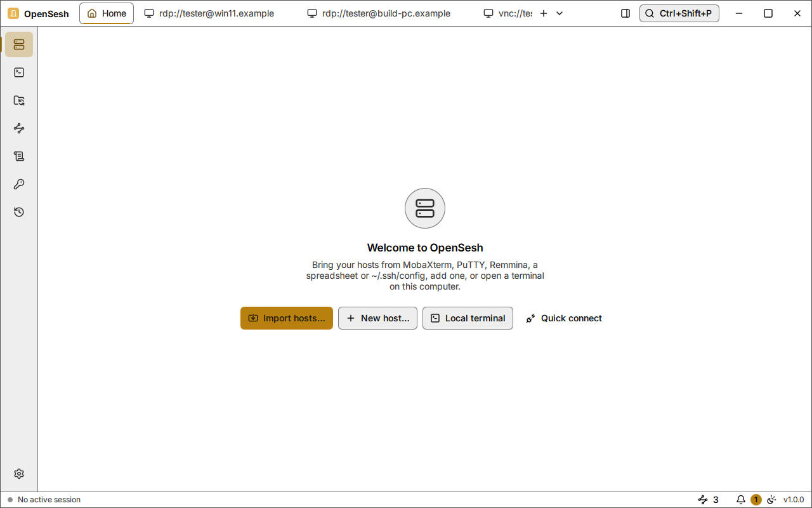Screen dimensions: 812x508
Task: Click the OpenSesh logo icon
Action: tap(13, 13)
